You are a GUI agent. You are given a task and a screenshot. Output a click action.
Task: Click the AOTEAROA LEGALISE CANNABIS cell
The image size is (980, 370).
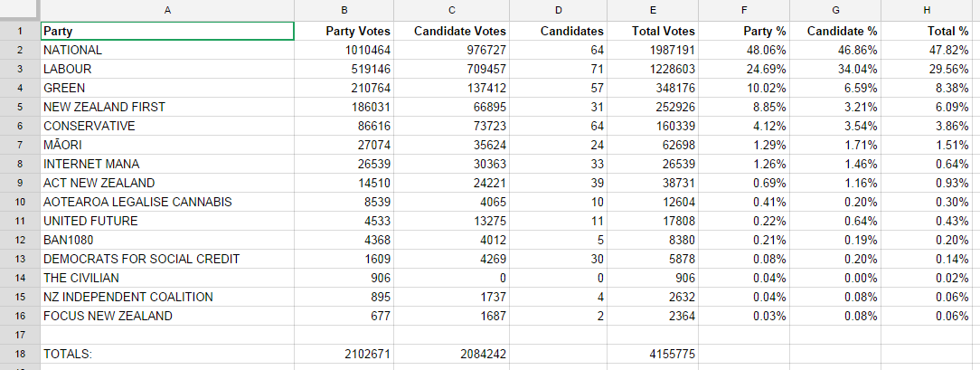coord(167,203)
